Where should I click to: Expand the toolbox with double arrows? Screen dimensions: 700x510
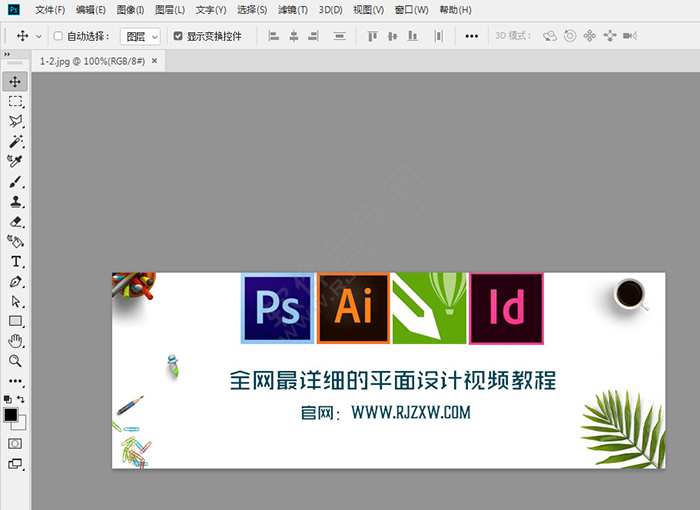7,54
